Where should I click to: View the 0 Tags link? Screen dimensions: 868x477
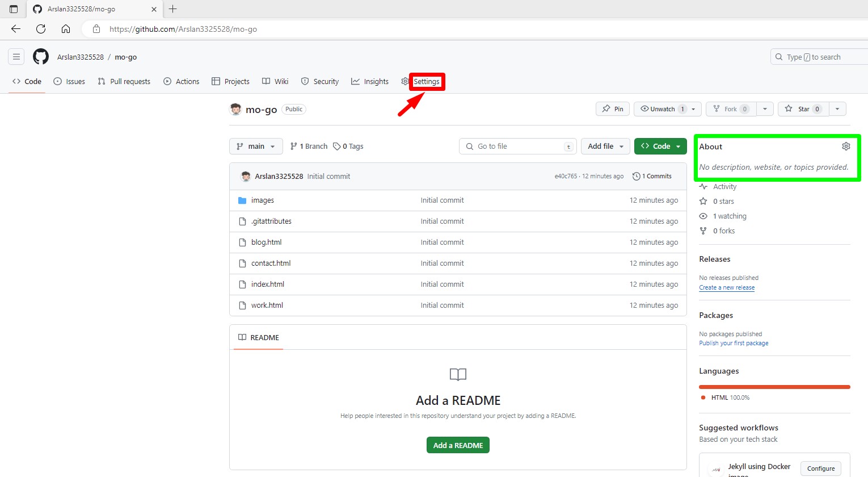click(348, 147)
